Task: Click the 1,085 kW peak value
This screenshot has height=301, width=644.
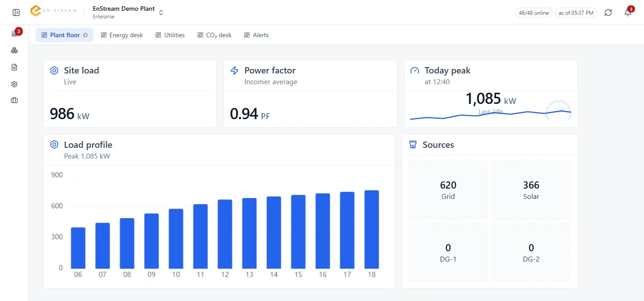Action: pyautogui.click(x=491, y=99)
